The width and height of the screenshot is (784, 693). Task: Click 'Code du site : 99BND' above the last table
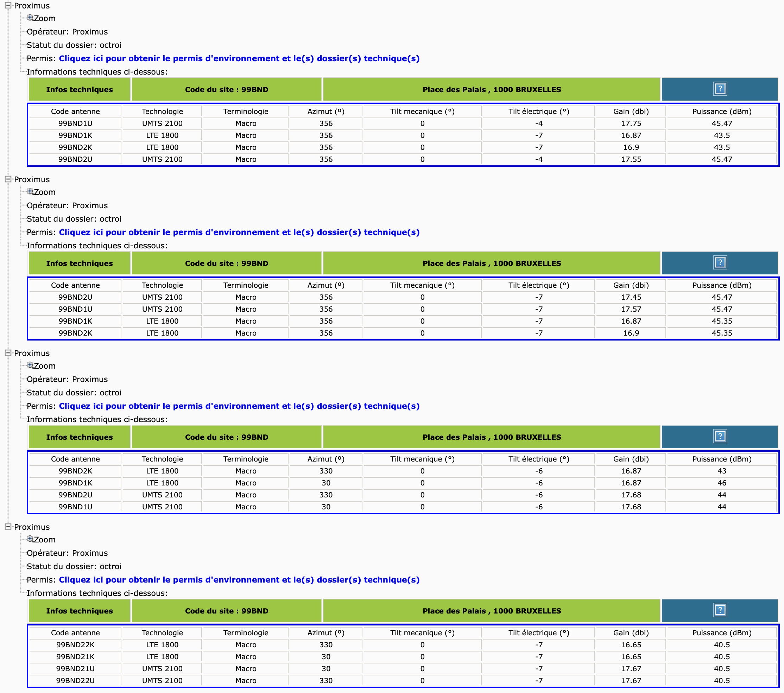(227, 611)
